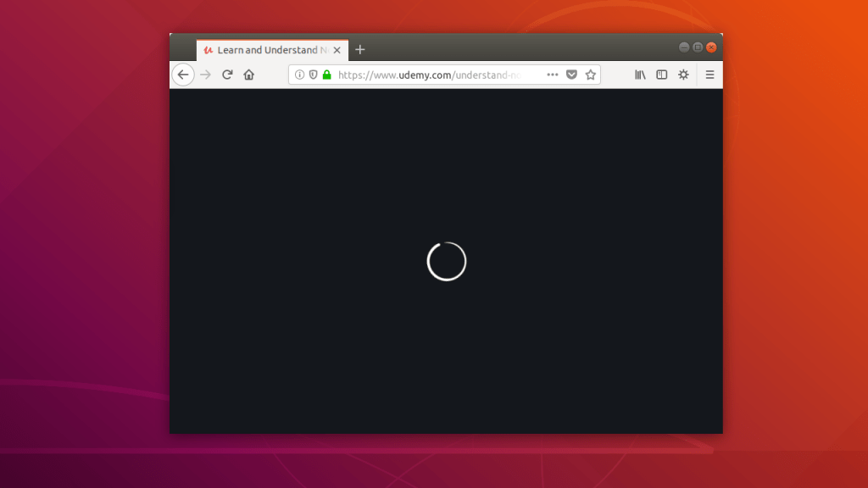This screenshot has width=868, height=488.
Task: Open the page actions menu (three dots)
Action: pyautogui.click(x=553, y=75)
